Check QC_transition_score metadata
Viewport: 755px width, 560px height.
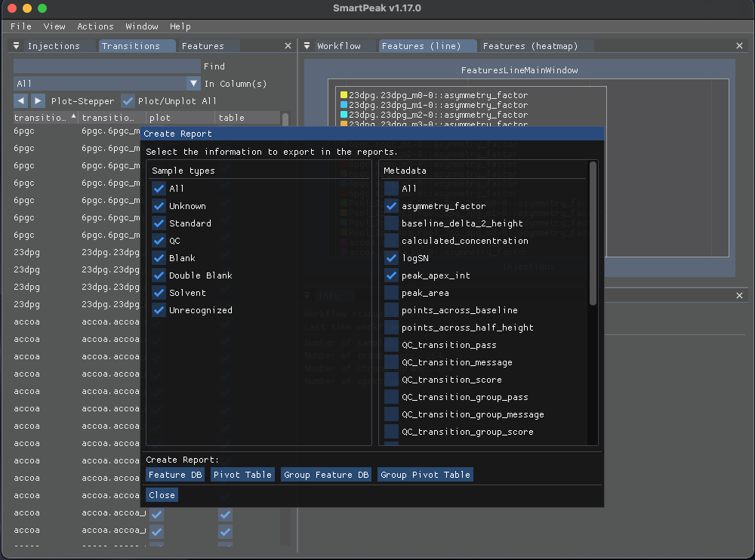(391, 380)
